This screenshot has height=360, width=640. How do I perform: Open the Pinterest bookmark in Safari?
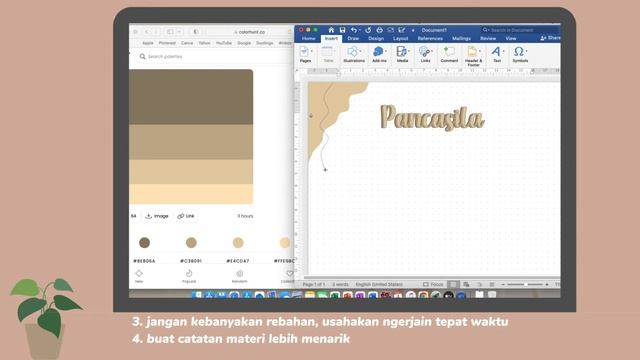(167, 43)
